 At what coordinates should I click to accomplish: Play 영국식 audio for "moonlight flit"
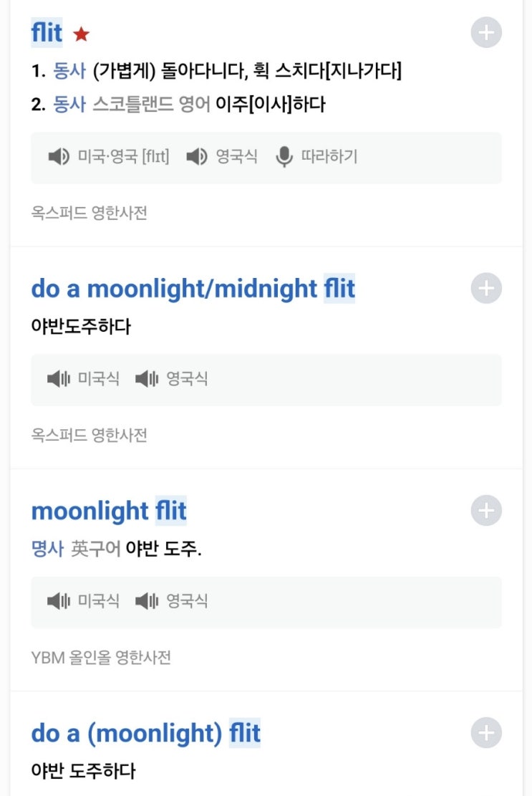click(147, 601)
